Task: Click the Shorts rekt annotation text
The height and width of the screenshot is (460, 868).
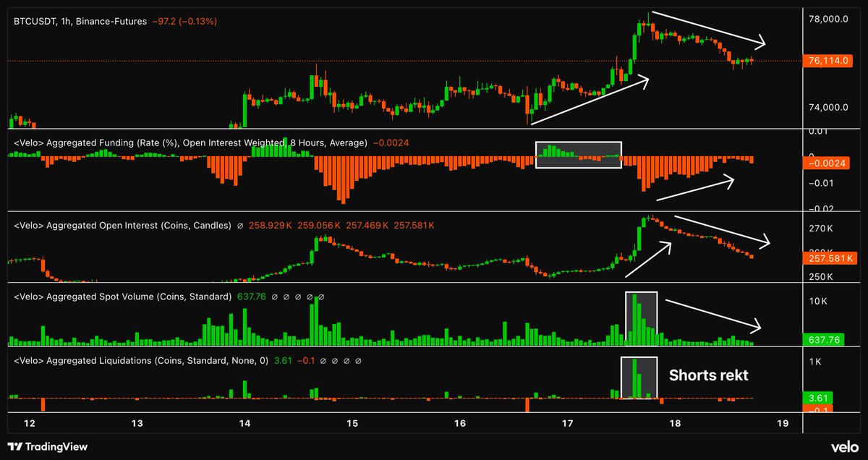Action: click(x=710, y=375)
